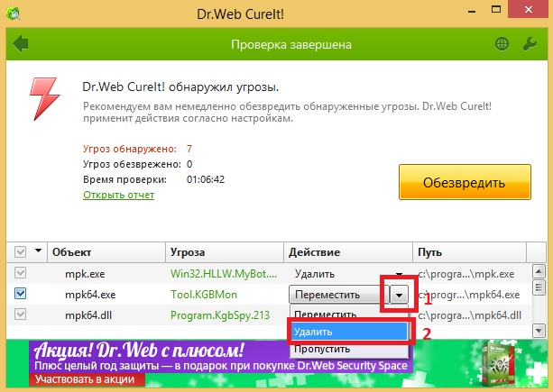Click the scrollbar thumb in threat list
Viewport: 553px width, 392px height.
(539, 287)
